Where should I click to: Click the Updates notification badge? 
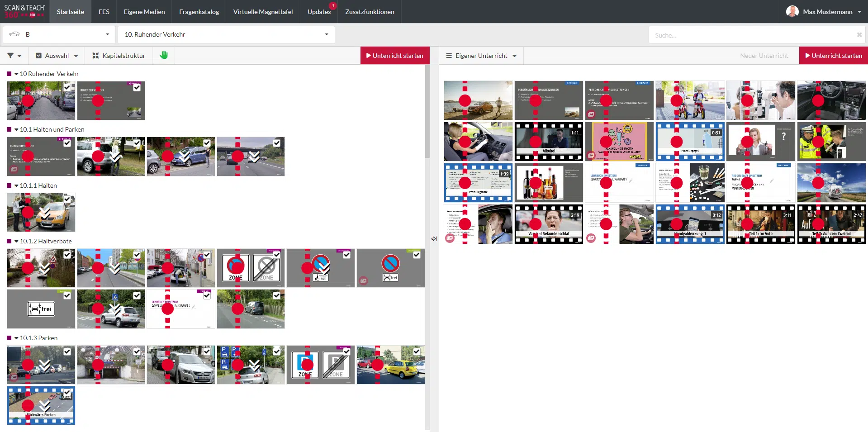pos(333,6)
